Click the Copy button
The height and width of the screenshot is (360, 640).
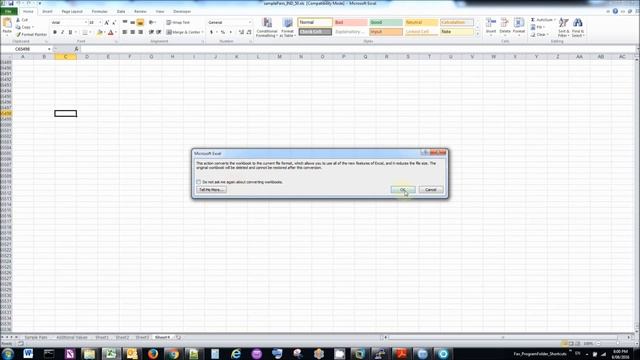pos(24,27)
